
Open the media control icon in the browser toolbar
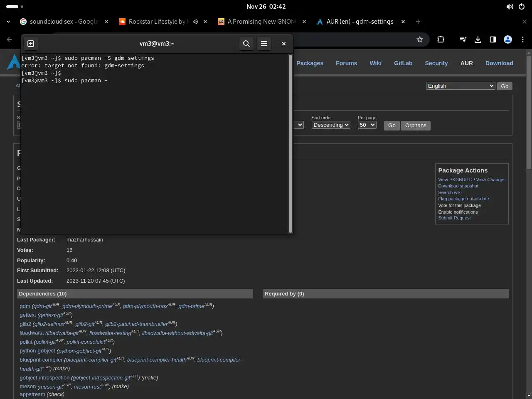[463, 39]
